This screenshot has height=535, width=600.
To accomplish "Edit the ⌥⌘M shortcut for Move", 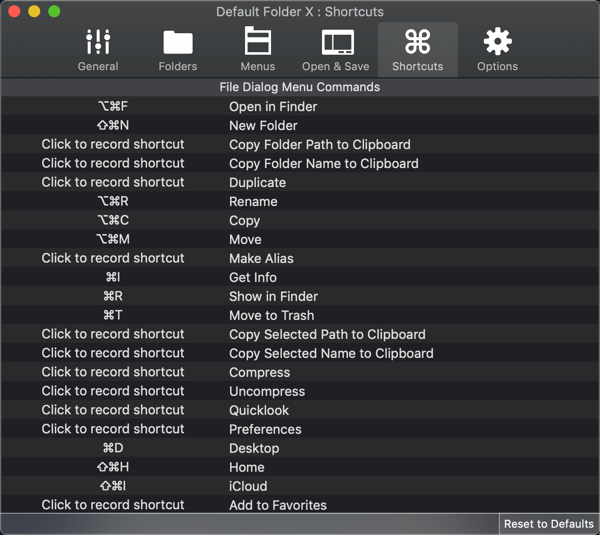I will click(113, 239).
